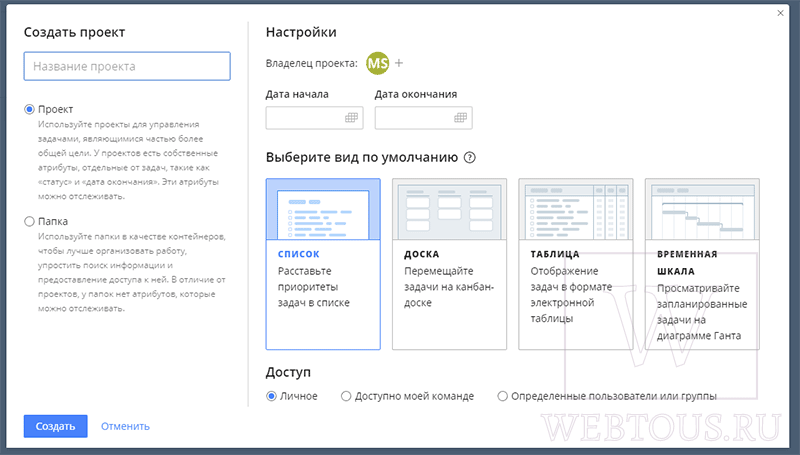
Task: Choose the Доска default view card
Action: point(449,264)
